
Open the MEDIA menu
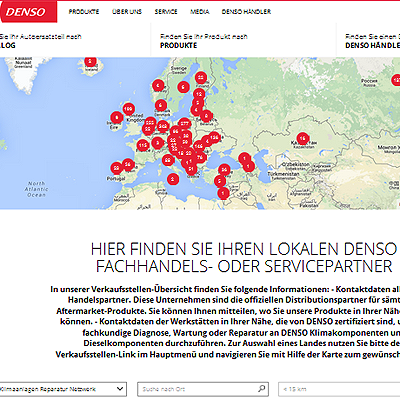pos(200,12)
